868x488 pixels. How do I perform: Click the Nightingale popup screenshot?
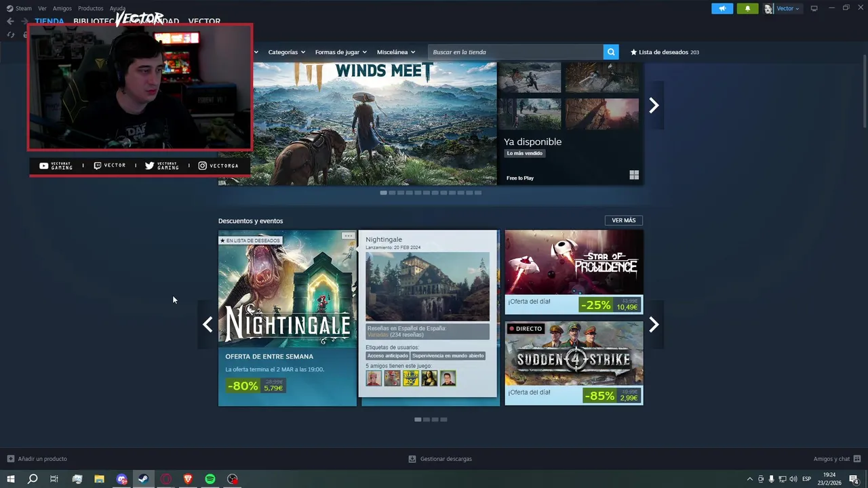pyautogui.click(x=427, y=287)
